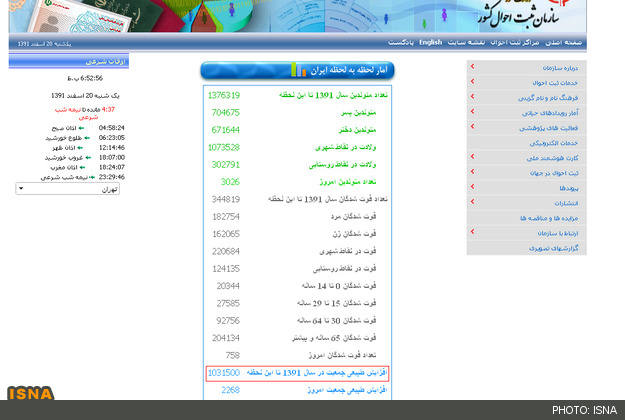Screen dimensions: 625x420
Task: Click the rural births value 302791
Action: click(226, 165)
